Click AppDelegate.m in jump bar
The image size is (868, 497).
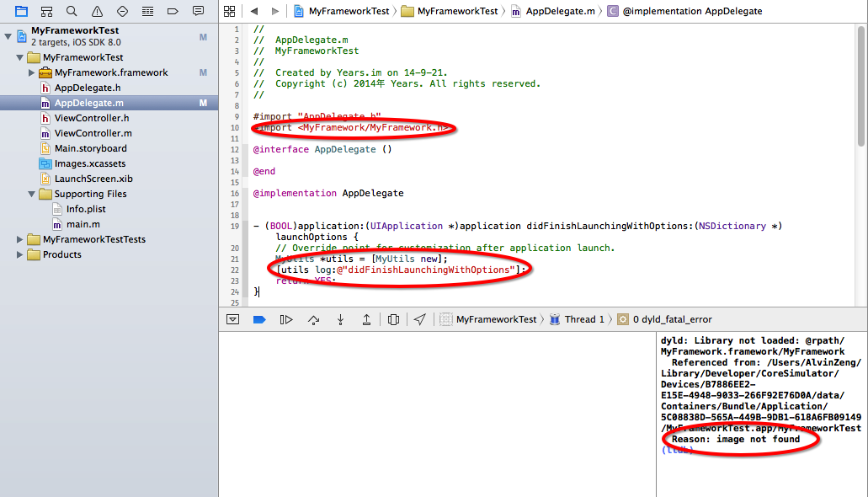pyautogui.click(x=553, y=11)
